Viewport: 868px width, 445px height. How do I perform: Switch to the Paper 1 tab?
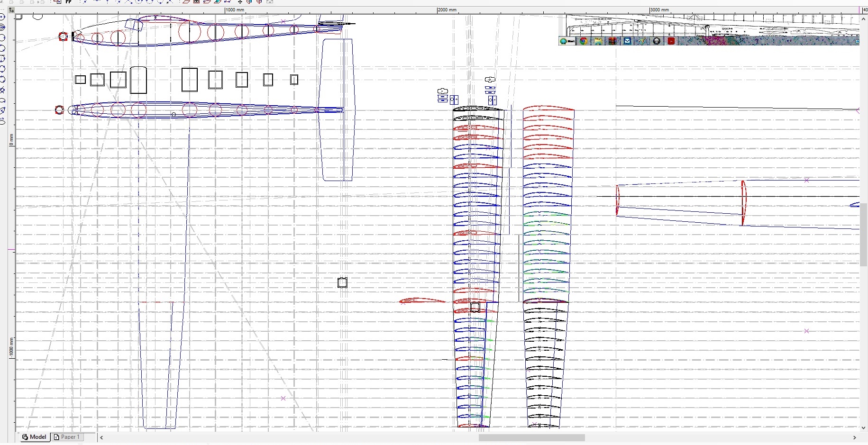[67, 437]
